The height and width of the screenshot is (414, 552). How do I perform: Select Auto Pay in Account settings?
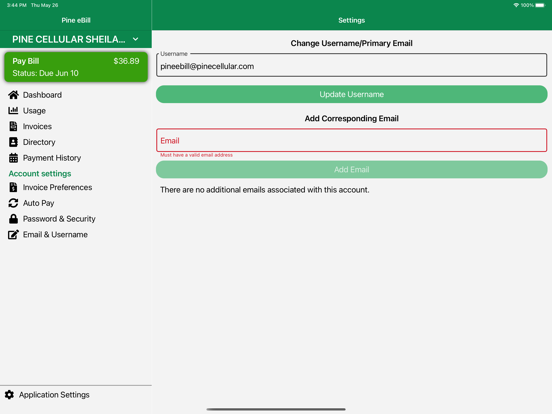(38, 203)
